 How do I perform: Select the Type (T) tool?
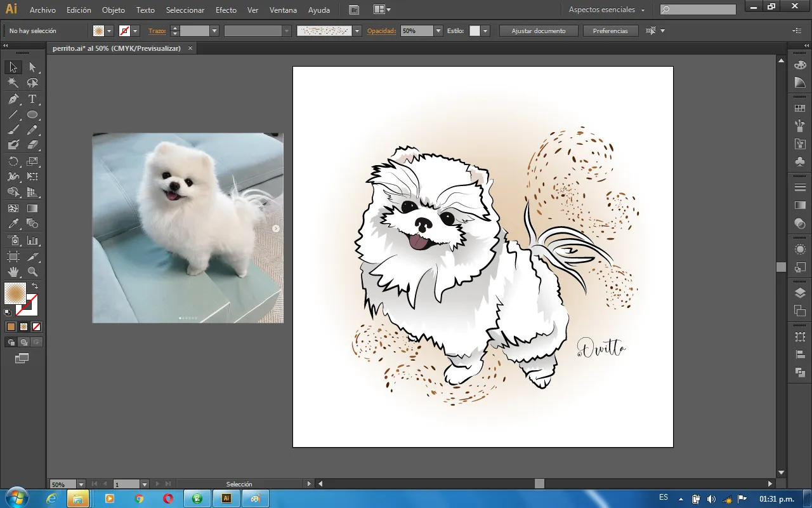[32, 99]
